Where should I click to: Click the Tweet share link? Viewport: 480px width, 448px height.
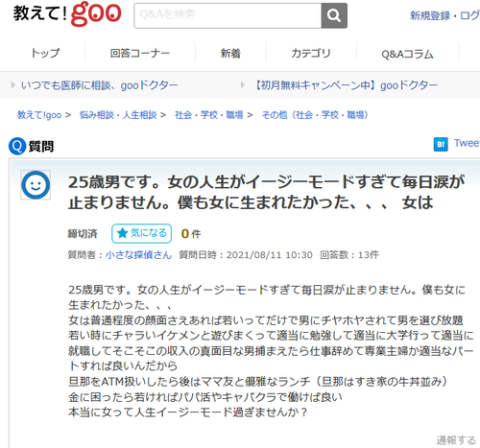pyautogui.click(x=467, y=143)
